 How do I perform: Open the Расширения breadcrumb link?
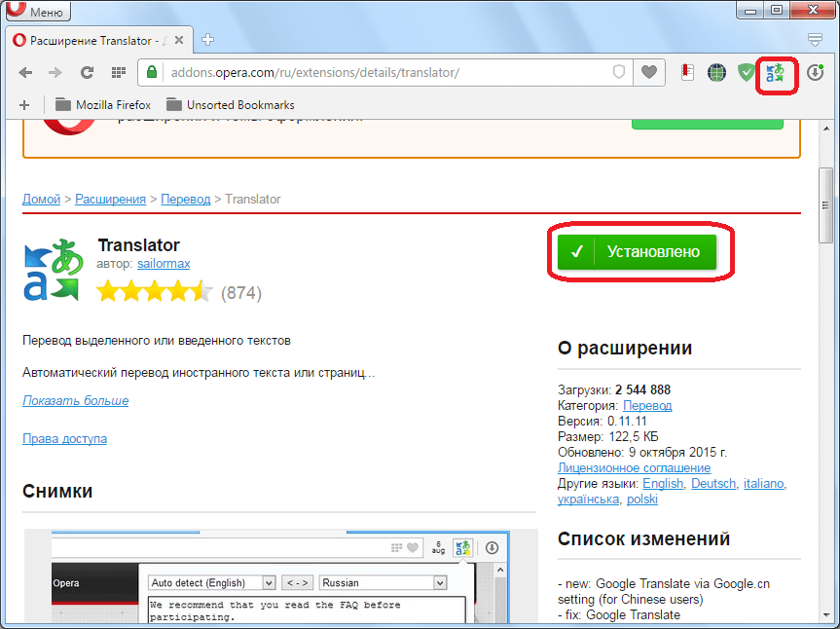(110, 199)
